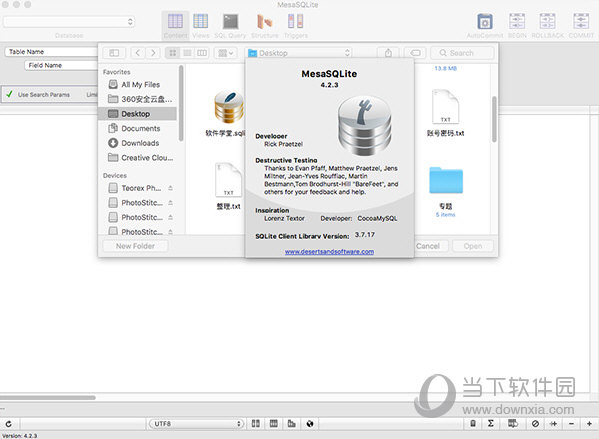Open the UTF8 encoding dropdown
The width and height of the screenshot is (599, 439).
click(196, 423)
